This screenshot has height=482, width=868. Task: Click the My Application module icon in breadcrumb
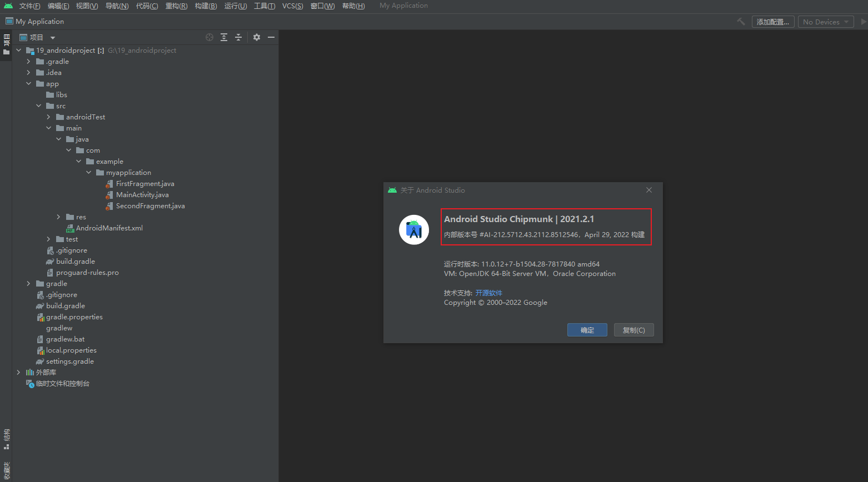pyautogui.click(x=9, y=21)
